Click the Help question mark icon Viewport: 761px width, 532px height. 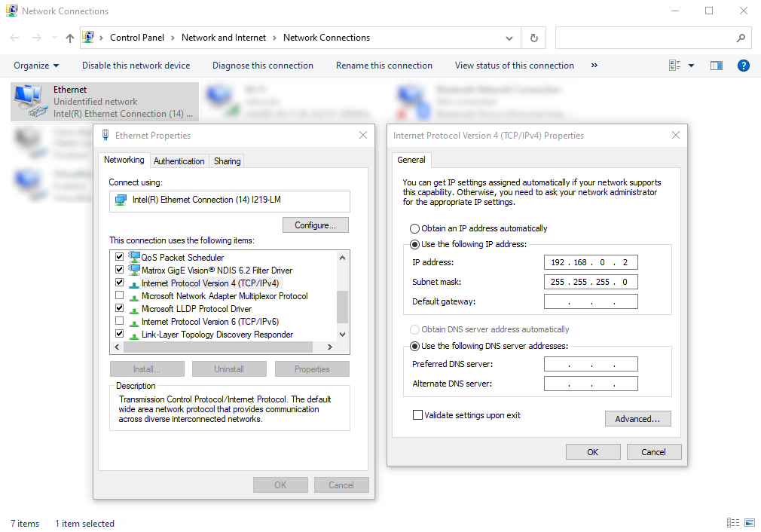[x=743, y=66]
